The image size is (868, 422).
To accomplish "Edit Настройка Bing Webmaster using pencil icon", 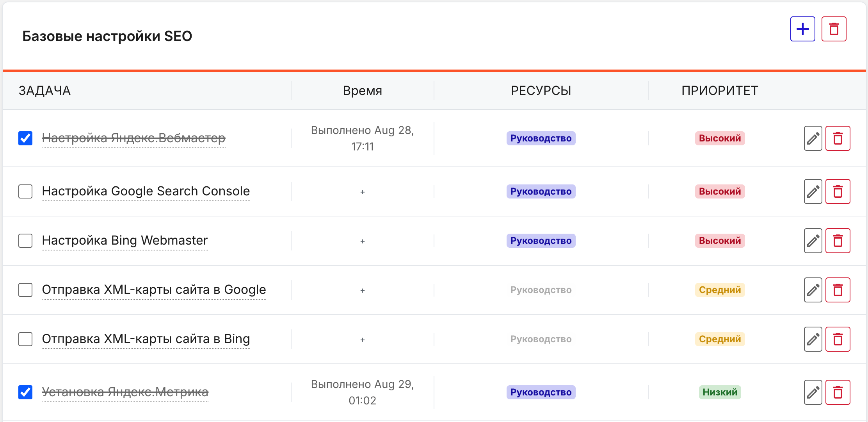I will pyautogui.click(x=813, y=241).
